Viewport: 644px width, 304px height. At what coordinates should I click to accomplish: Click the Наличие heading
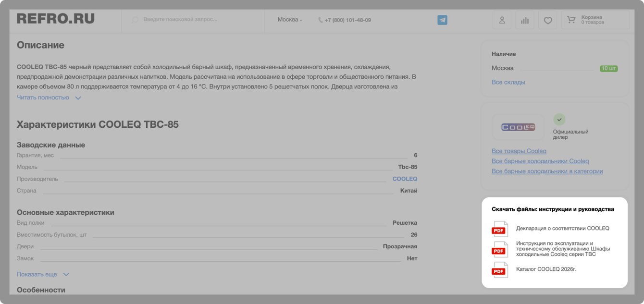(x=504, y=54)
